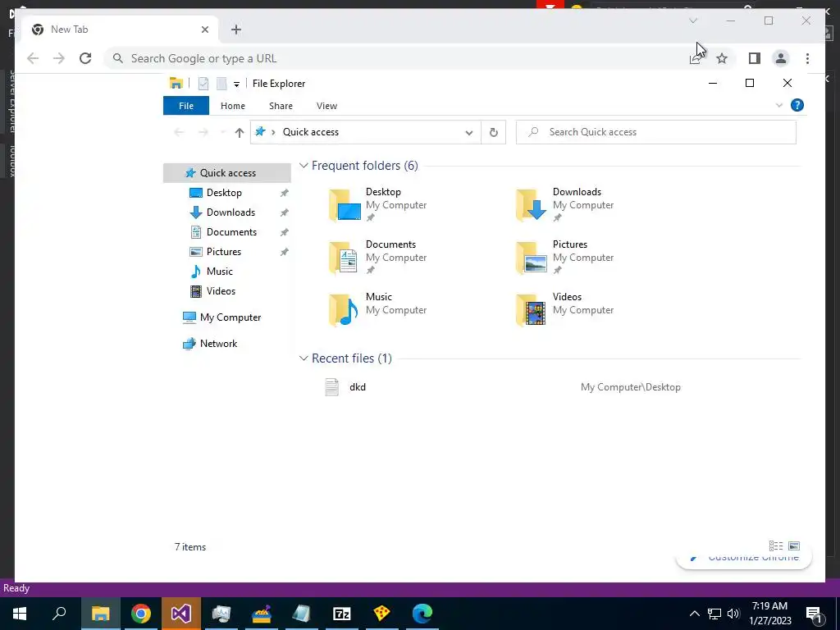840x630 pixels.
Task: Click the Visual Studio taskbar icon
Action: 181,614
